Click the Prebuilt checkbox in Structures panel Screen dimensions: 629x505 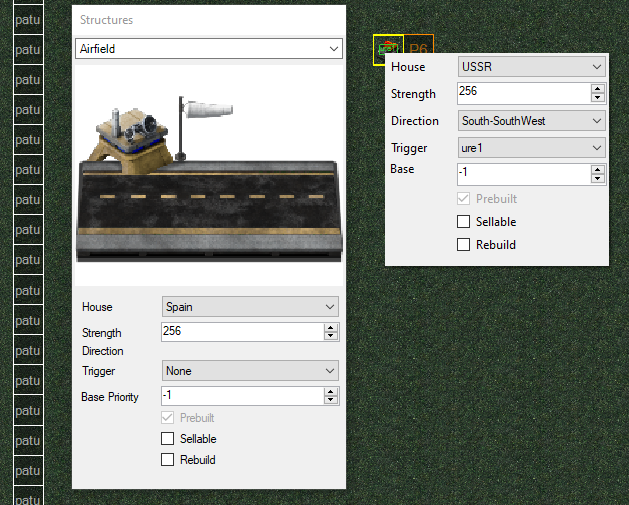[x=167, y=418]
